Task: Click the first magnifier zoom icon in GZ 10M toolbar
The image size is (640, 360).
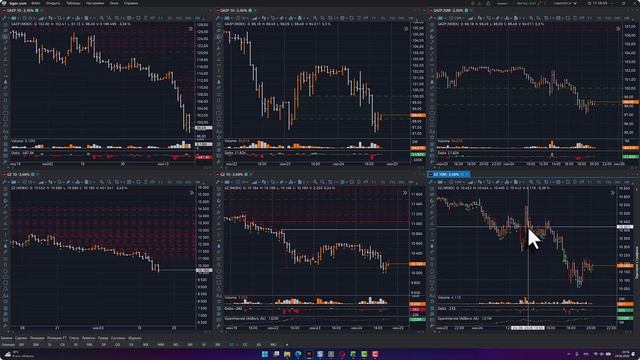Action: pyautogui.click(x=531, y=182)
